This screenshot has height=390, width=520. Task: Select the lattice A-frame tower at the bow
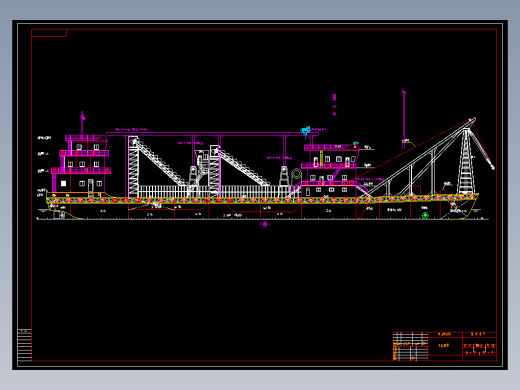(466, 162)
